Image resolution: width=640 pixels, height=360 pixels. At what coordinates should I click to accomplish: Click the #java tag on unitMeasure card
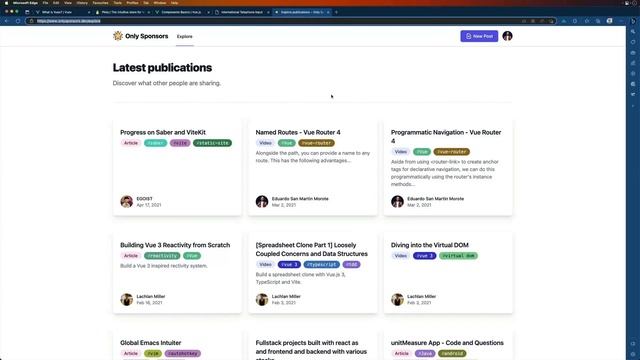tap(425, 353)
